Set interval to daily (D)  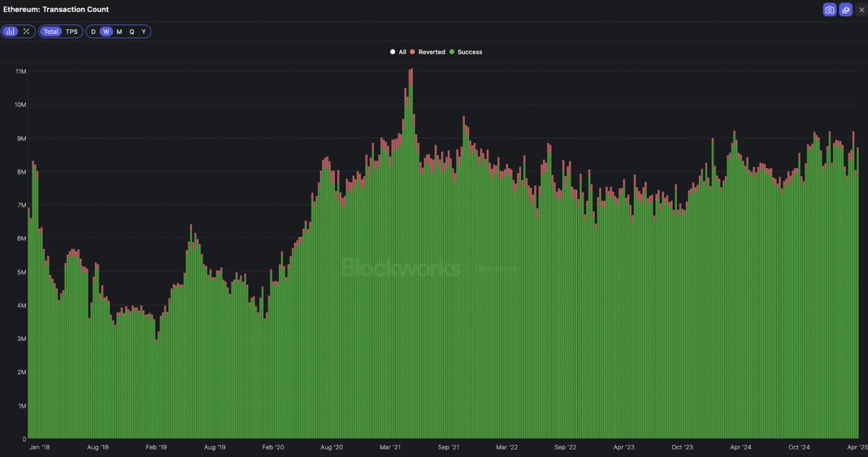tap(94, 32)
